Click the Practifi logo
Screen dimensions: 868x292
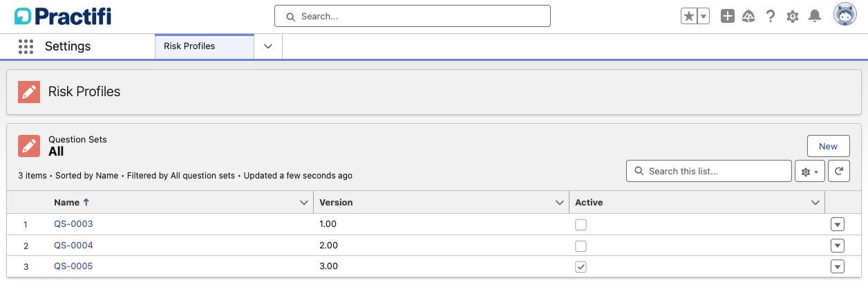coord(63,16)
